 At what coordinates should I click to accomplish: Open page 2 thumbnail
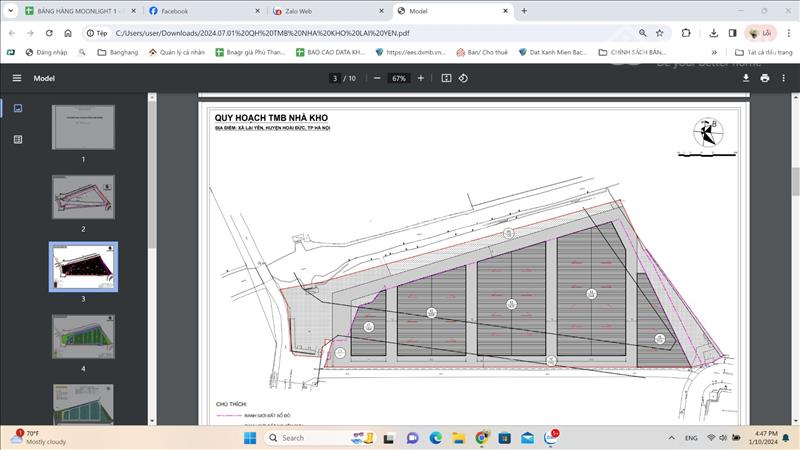click(x=83, y=197)
